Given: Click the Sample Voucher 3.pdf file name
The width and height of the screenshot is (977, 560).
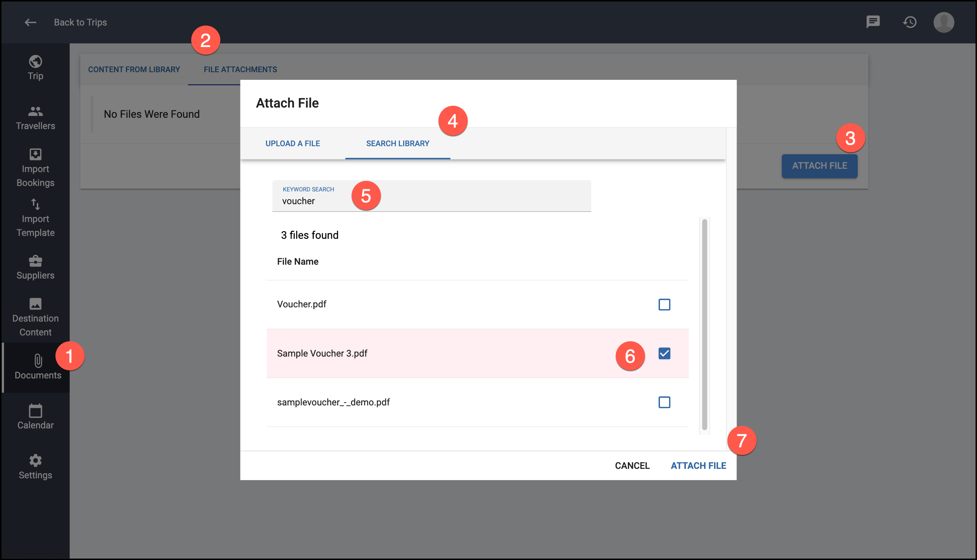Looking at the screenshot, I should pos(322,353).
